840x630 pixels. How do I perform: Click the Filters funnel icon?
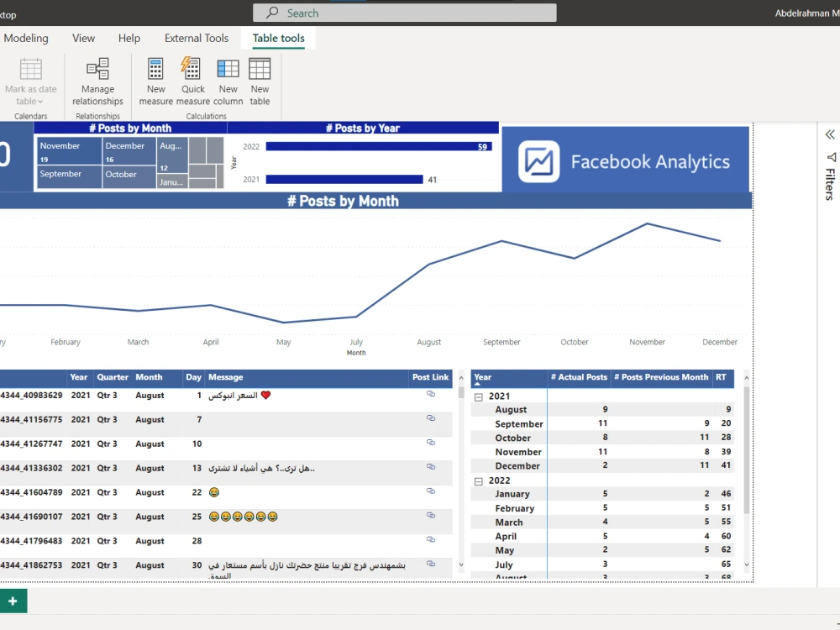coord(829,158)
